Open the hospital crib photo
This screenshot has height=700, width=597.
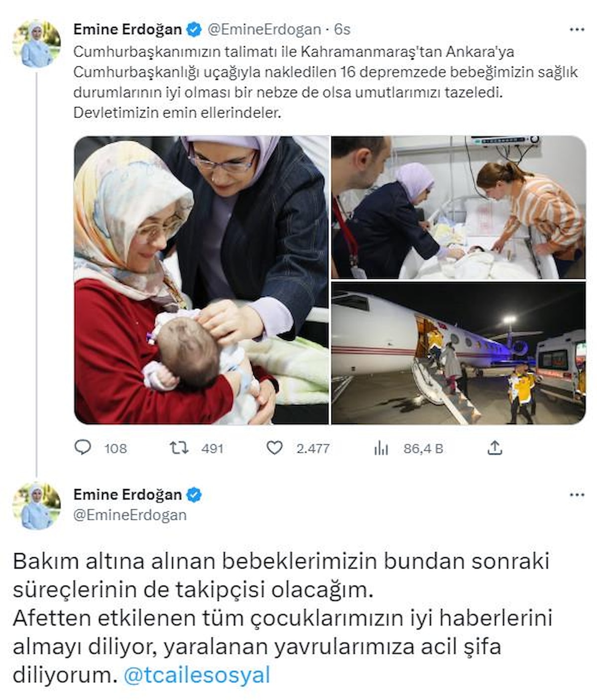[459, 207]
